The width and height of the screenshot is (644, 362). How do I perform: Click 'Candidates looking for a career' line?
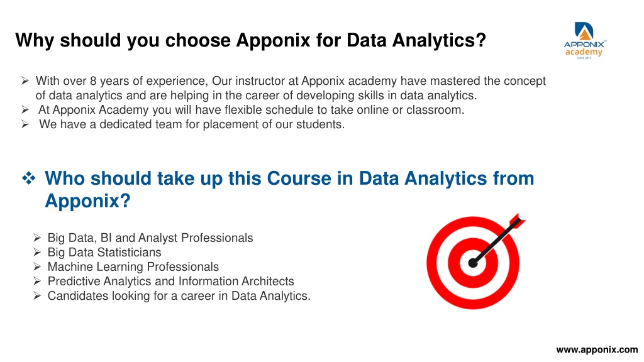tap(179, 295)
